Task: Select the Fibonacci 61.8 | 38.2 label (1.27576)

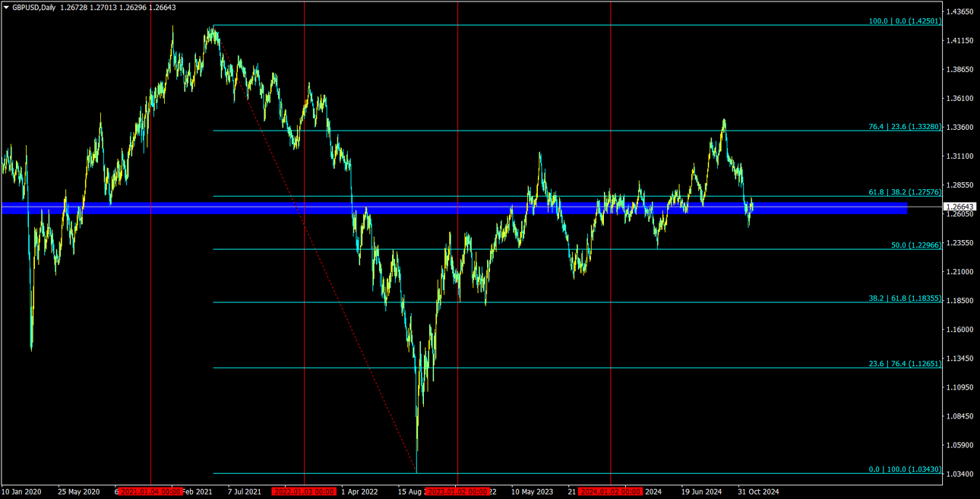Action: 905,192
